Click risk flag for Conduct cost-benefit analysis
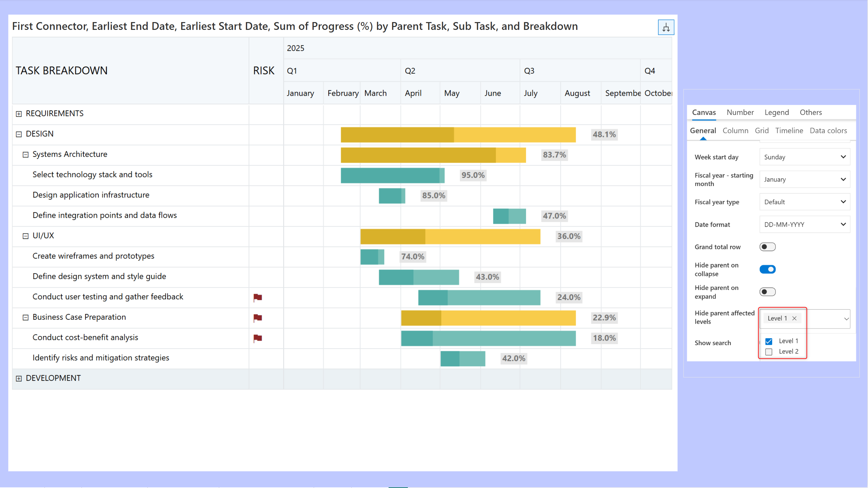 point(258,338)
